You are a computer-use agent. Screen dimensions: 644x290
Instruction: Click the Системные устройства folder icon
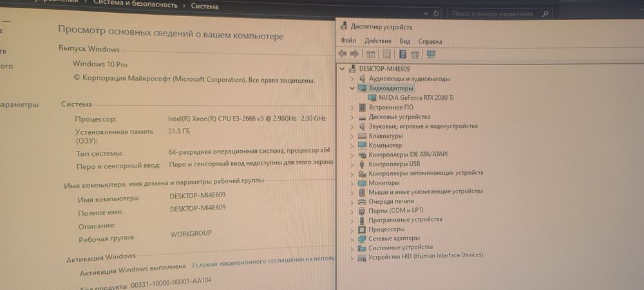click(x=362, y=247)
